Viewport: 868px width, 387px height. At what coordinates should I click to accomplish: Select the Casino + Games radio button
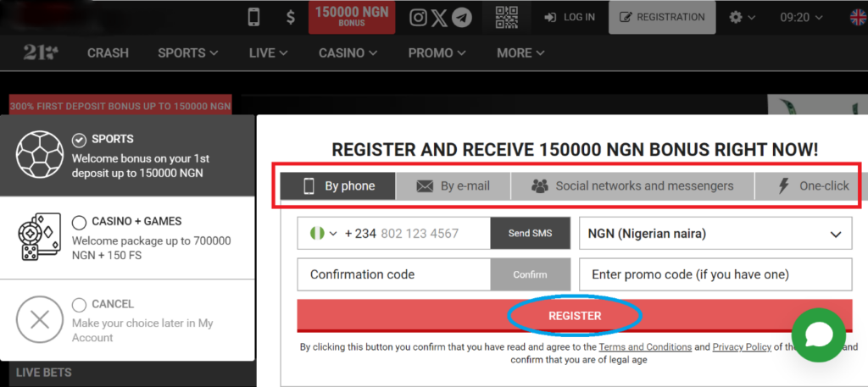click(79, 222)
